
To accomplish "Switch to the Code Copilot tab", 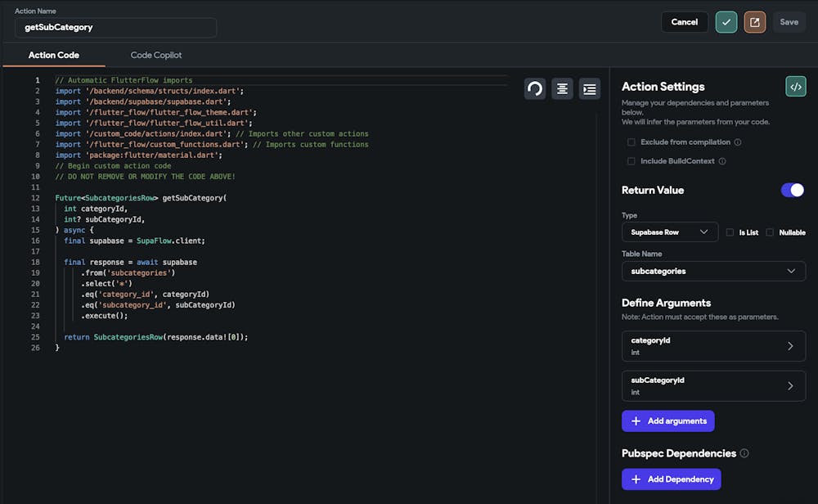I will click(155, 55).
